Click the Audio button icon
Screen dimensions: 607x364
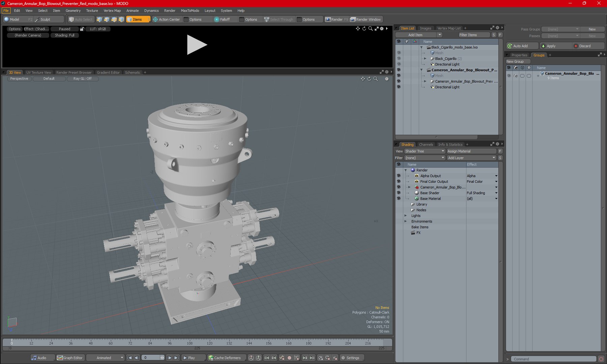34,358
